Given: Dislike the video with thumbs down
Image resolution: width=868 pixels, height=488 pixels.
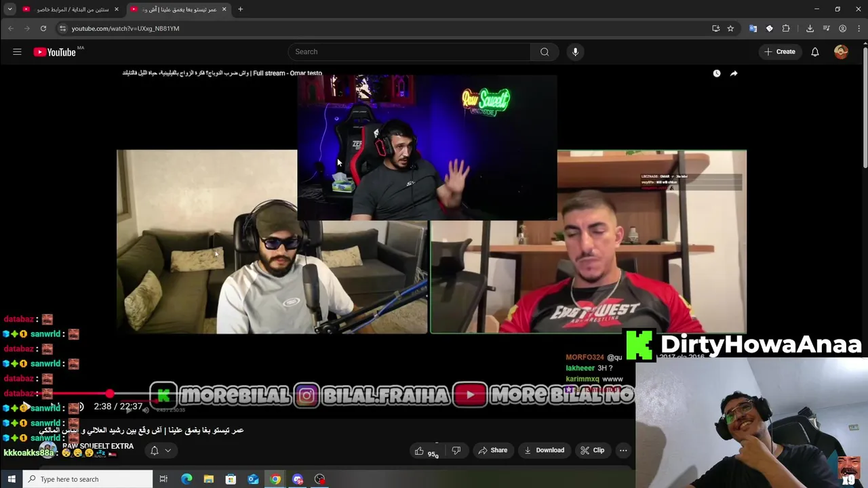Looking at the screenshot, I should 456,450.
